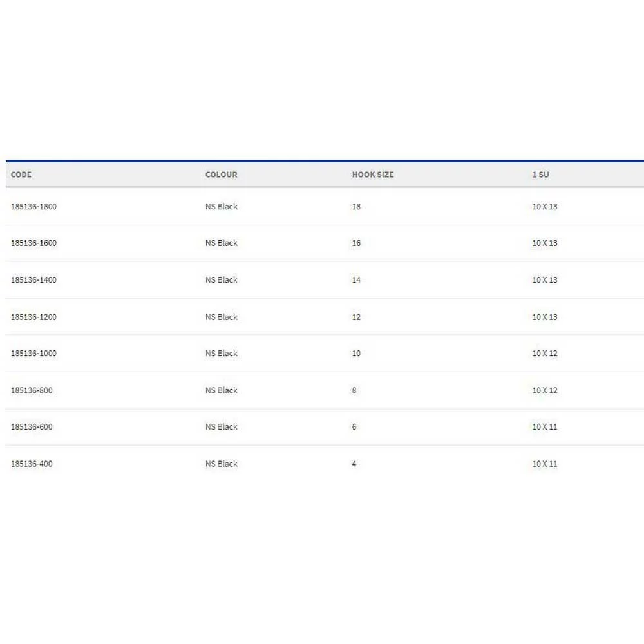
Task: Open the 185136-1400 code entry
Action: pos(33,280)
